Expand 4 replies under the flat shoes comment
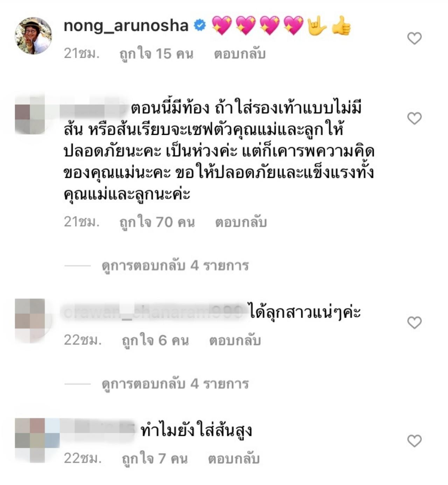448x485 pixels. pos(175,266)
